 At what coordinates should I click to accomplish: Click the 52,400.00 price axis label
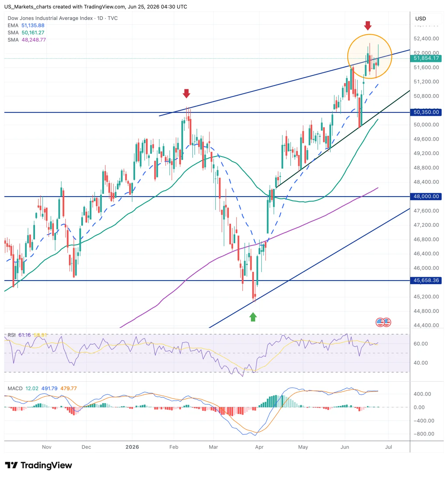(426, 38)
